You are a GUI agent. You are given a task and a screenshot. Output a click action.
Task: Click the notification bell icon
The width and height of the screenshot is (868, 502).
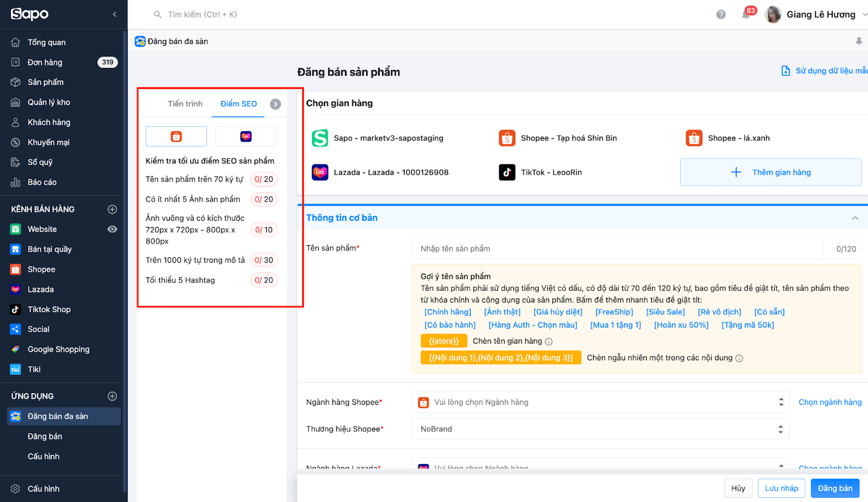click(x=746, y=15)
